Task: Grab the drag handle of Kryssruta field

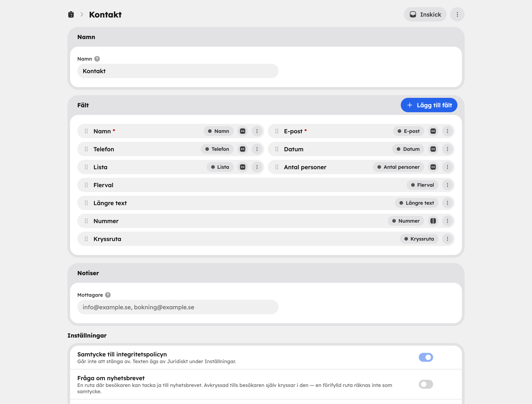Action: coord(86,239)
